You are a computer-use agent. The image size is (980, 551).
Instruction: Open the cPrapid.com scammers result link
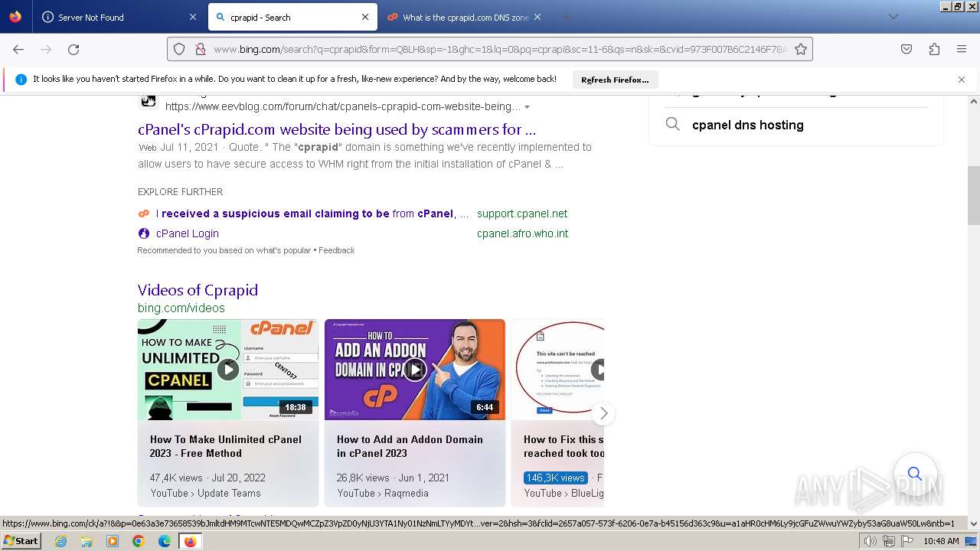point(337,129)
